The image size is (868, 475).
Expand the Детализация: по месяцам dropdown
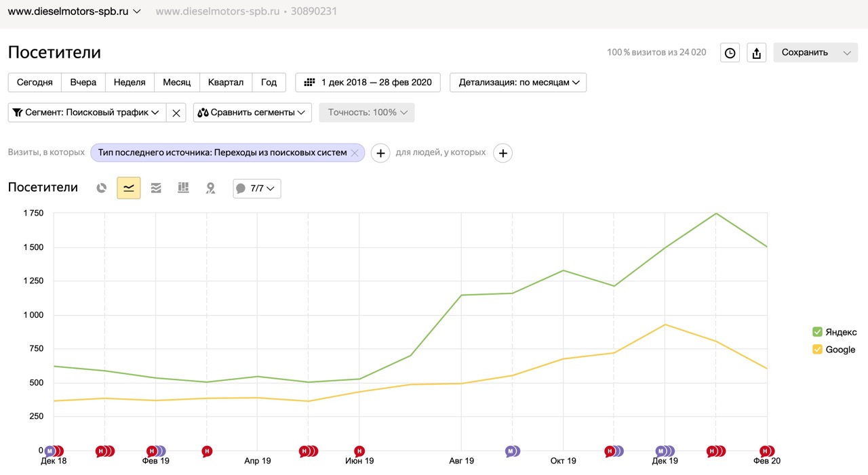pos(518,83)
